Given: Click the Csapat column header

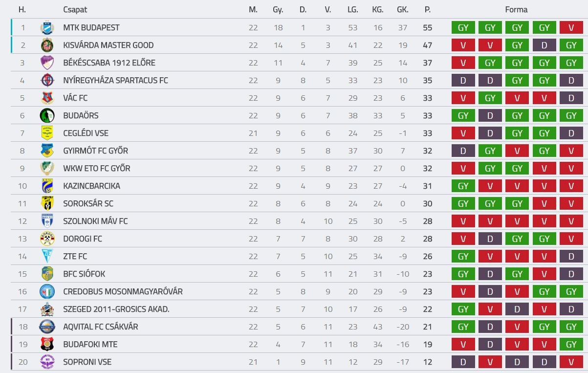Looking at the screenshot, I should click(x=75, y=10).
